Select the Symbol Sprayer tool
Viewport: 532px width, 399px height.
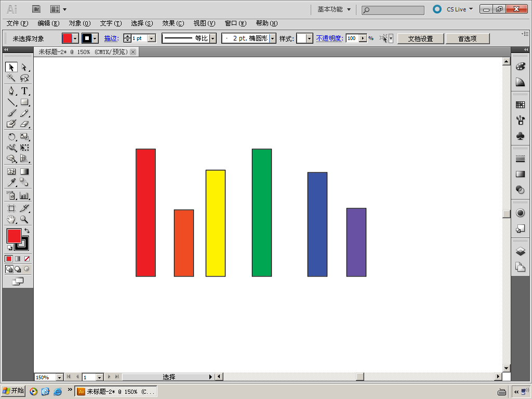point(11,195)
